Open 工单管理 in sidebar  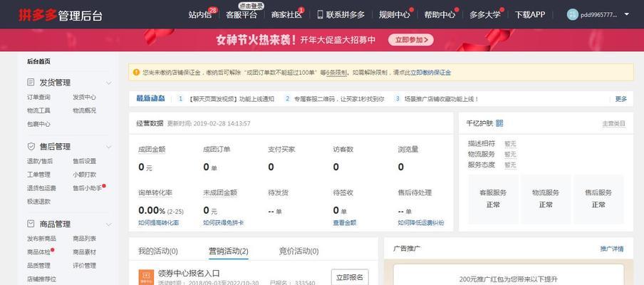(38, 175)
